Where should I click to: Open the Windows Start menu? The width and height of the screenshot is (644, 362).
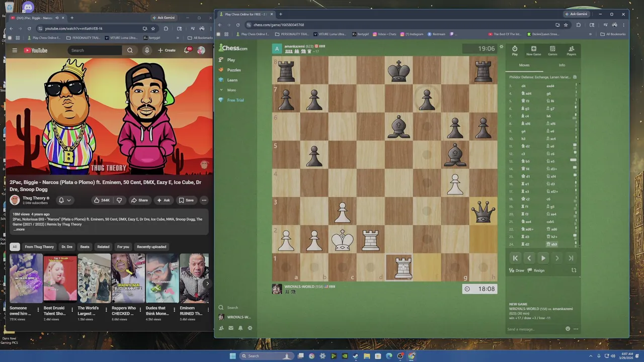point(232,356)
